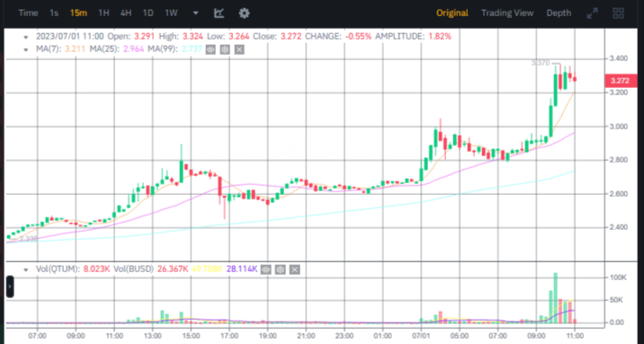Click the MA(7) value 3.211

tap(76, 49)
